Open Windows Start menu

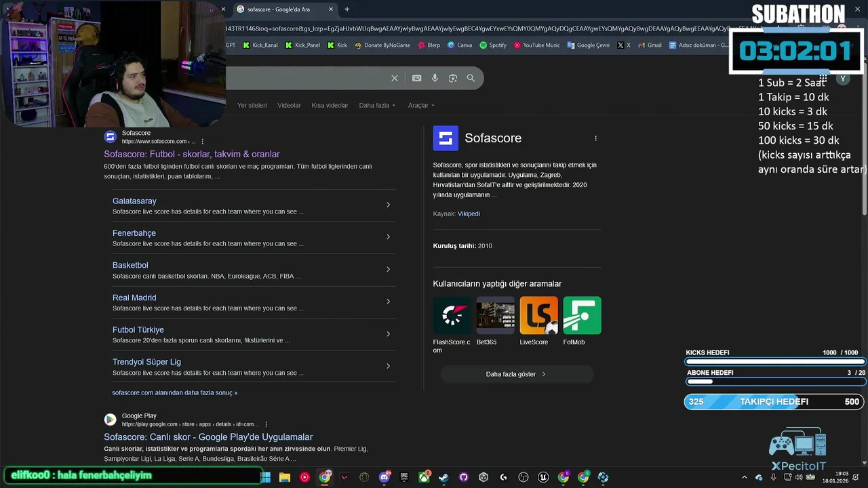tap(265, 477)
